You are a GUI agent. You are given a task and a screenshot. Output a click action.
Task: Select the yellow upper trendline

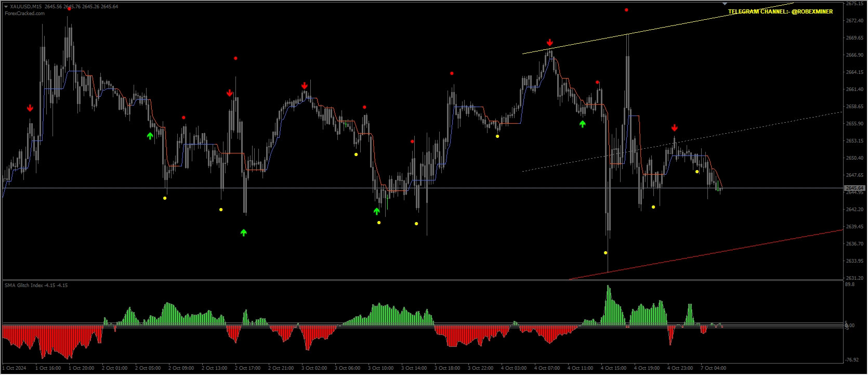click(657, 29)
